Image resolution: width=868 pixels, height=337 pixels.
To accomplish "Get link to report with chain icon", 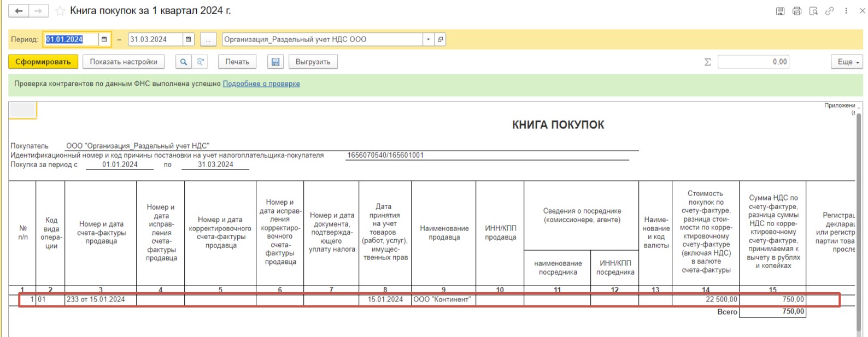I will pos(830,11).
